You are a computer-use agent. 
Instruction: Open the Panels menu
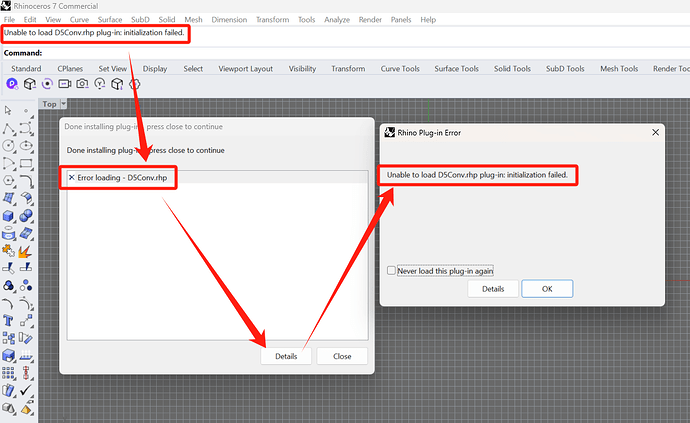point(400,20)
